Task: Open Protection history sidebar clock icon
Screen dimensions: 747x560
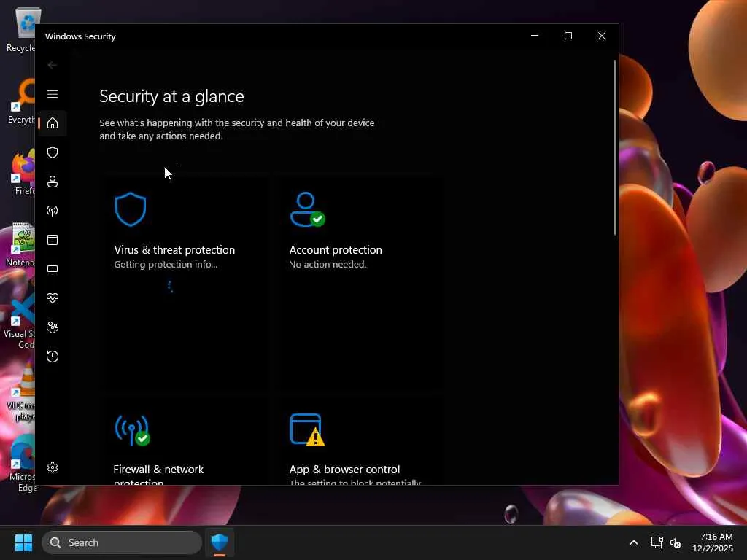Action: pyautogui.click(x=53, y=356)
